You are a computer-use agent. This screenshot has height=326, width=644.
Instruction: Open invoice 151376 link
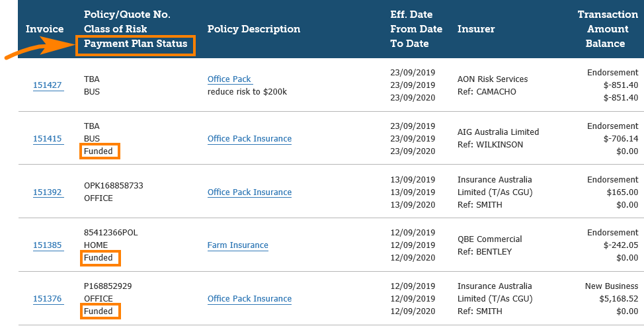pos(47,299)
